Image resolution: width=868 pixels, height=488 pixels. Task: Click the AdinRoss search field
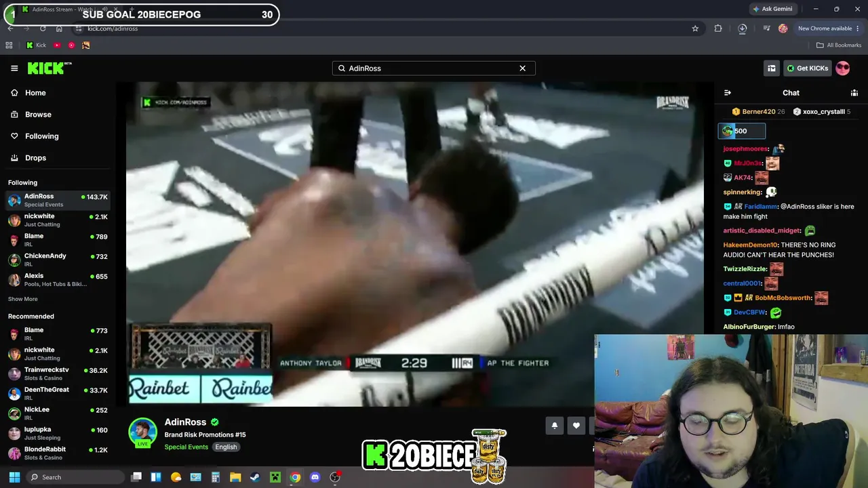433,68
